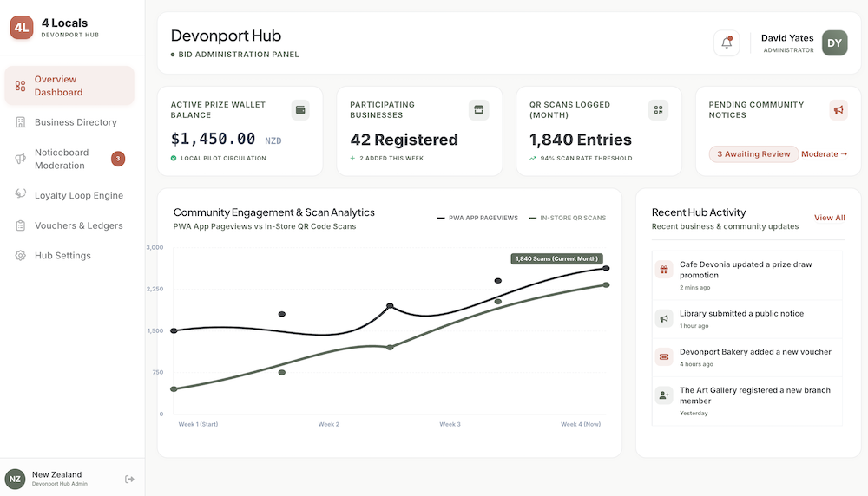The height and width of the screenshot is (496, 868).
Task: Click '94% SCAN RATE THRESHOLD' text
Action: point(586,158)
